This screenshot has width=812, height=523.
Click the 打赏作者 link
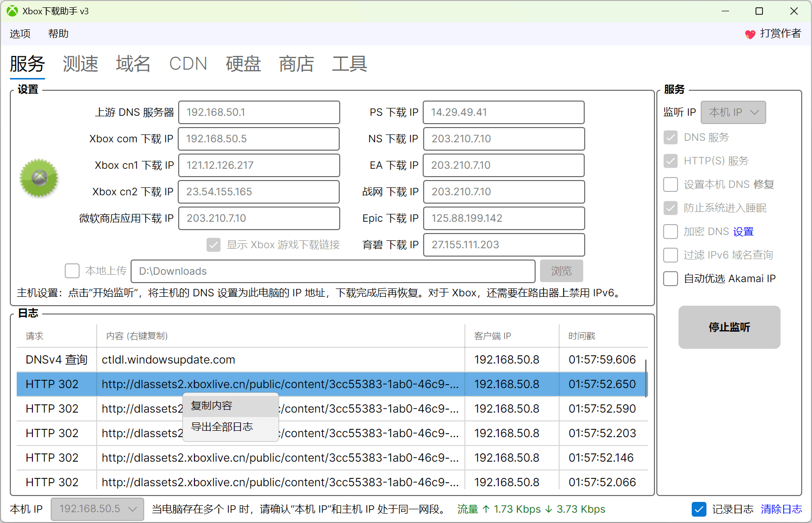tap(781, 33)
